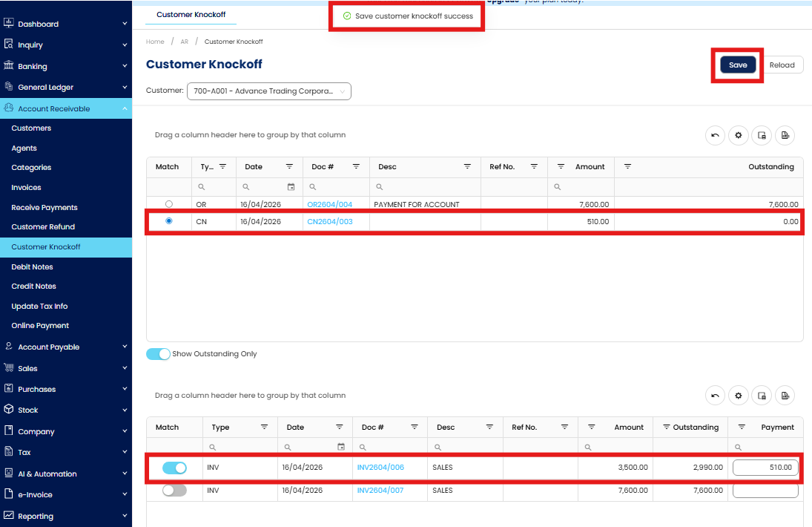Expand the Sales sidebar section
Screen dimensions: 812x527
coord(66,368)
